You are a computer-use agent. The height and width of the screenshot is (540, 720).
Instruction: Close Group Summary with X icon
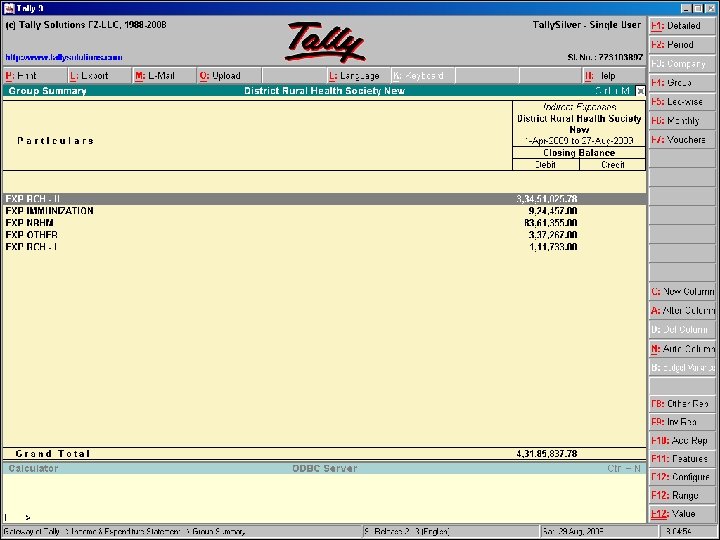pyautogui.click(x=640, y=91)
